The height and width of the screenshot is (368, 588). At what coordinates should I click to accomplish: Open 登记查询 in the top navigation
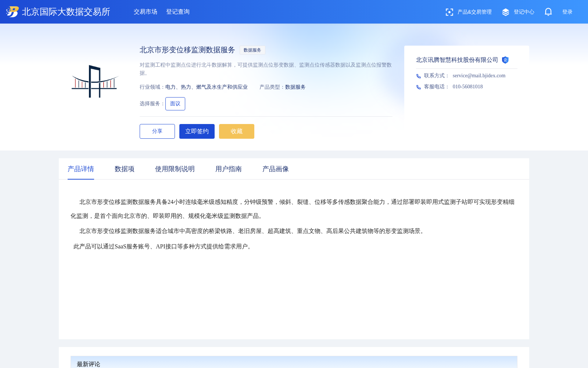[x=178, y=12]
